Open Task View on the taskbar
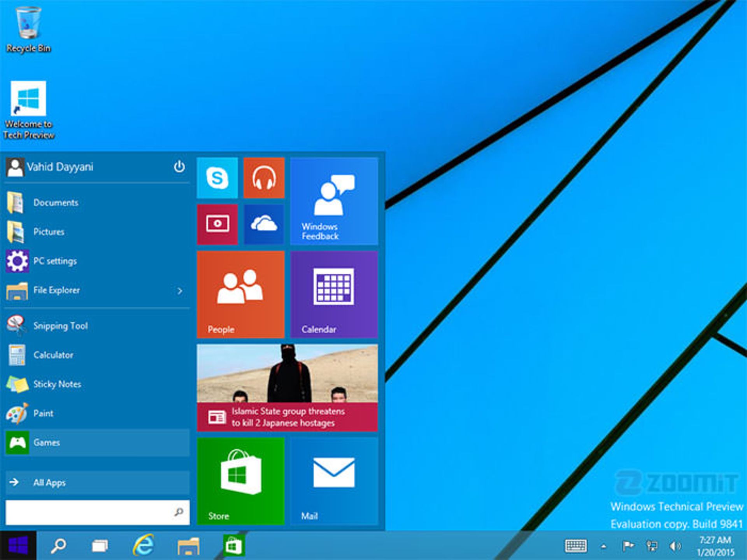The image size is (747, 560). [100, 546]
